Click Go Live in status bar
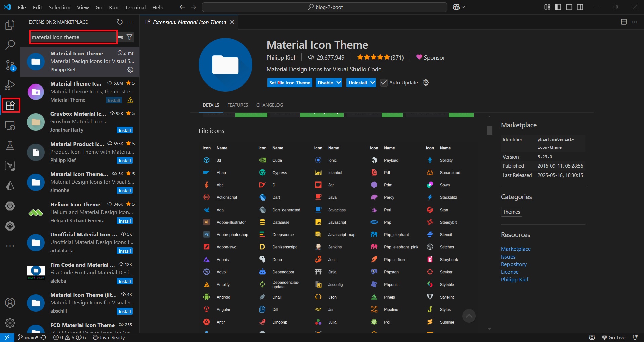 (613, 337)
